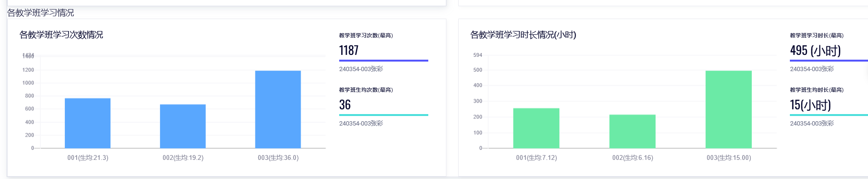The width and height of the screenshot is (868, 179).
Task: Click the 各教学班学习次数情况 chart title
Action: 61,35
